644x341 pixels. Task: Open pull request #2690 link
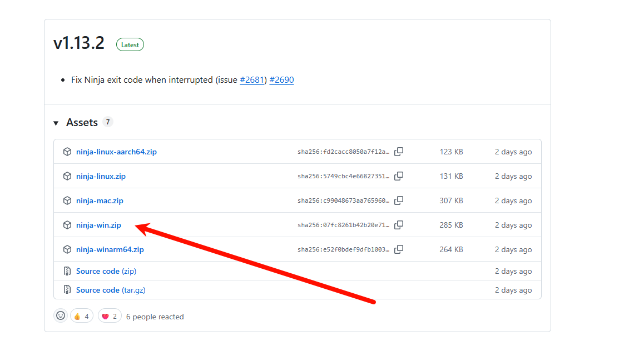[281, 79]
